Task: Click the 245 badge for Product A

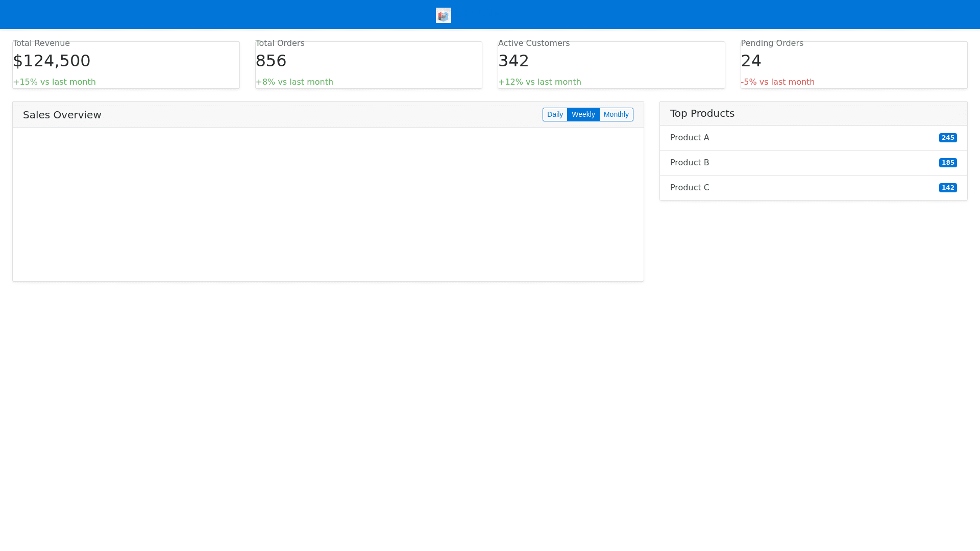Action: (x=947, y=138)
